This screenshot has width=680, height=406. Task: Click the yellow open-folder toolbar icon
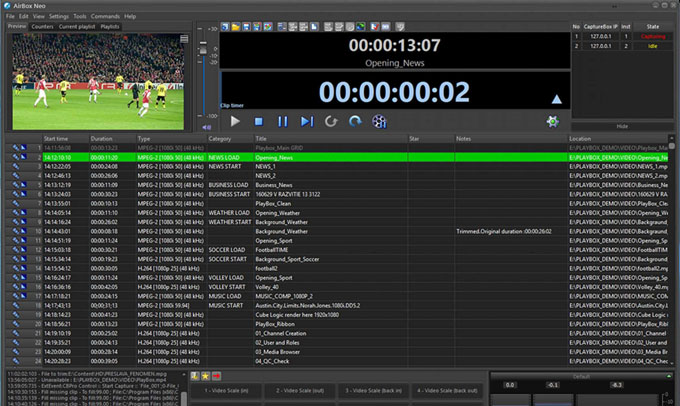pyautogui.click(x=235, y=27)
